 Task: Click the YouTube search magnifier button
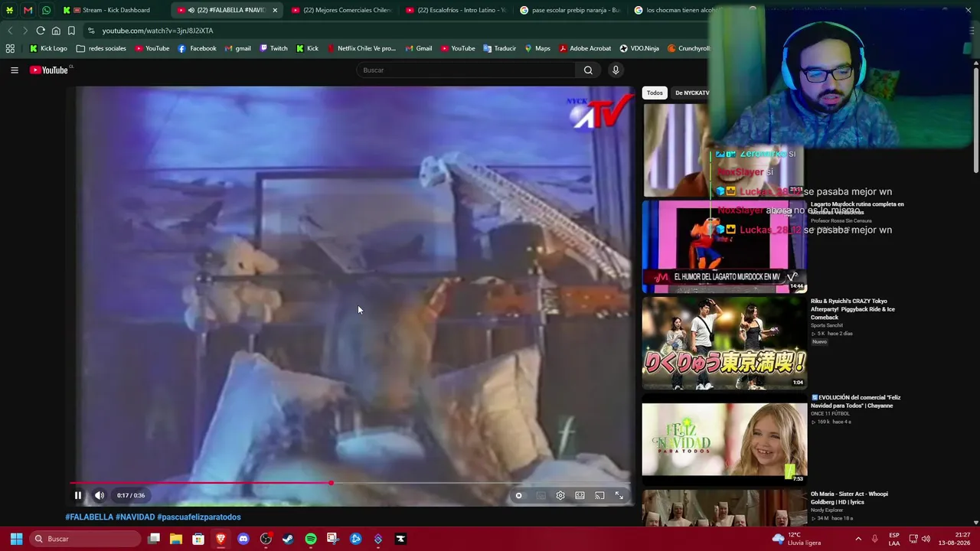tap(588, 70)
